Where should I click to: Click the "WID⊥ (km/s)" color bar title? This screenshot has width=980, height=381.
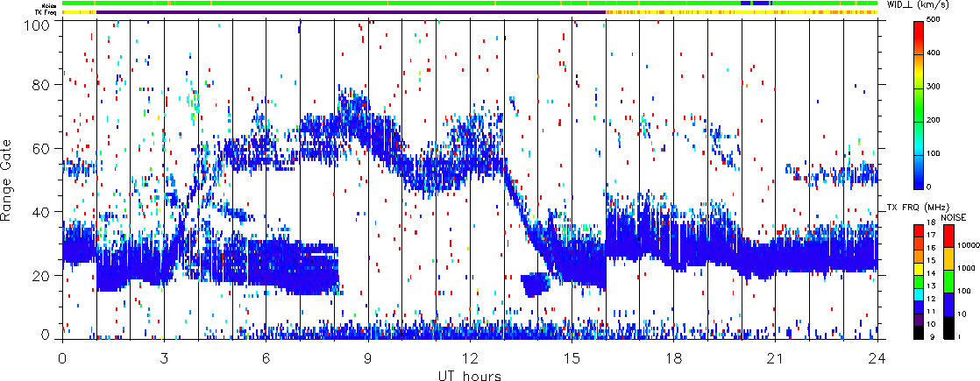(x=919, y=5)
